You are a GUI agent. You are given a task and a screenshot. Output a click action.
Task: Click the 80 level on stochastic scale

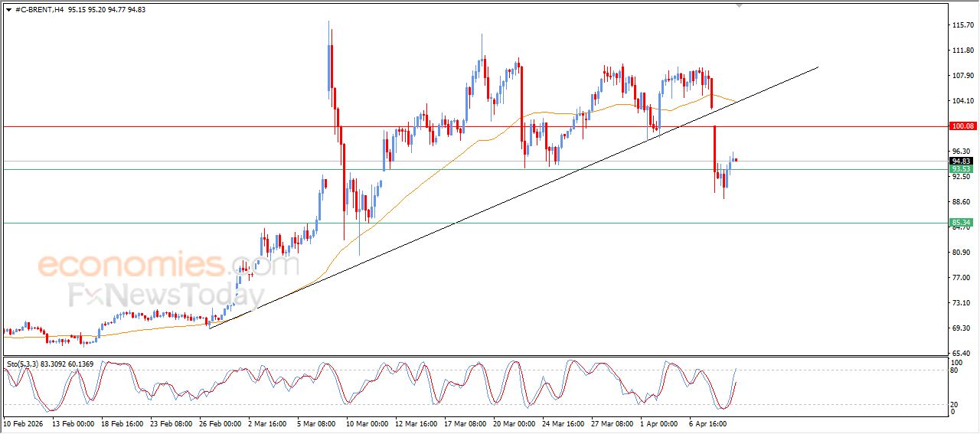coord(953,371)
